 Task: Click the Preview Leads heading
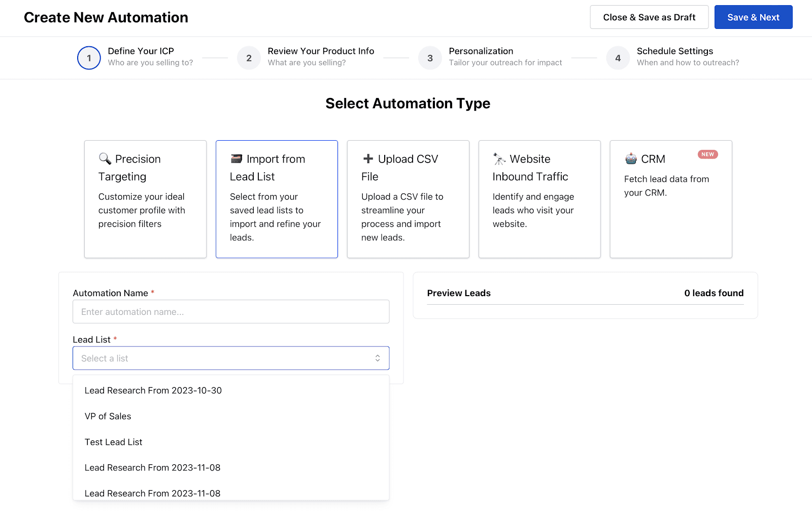(x=459, y=293)
